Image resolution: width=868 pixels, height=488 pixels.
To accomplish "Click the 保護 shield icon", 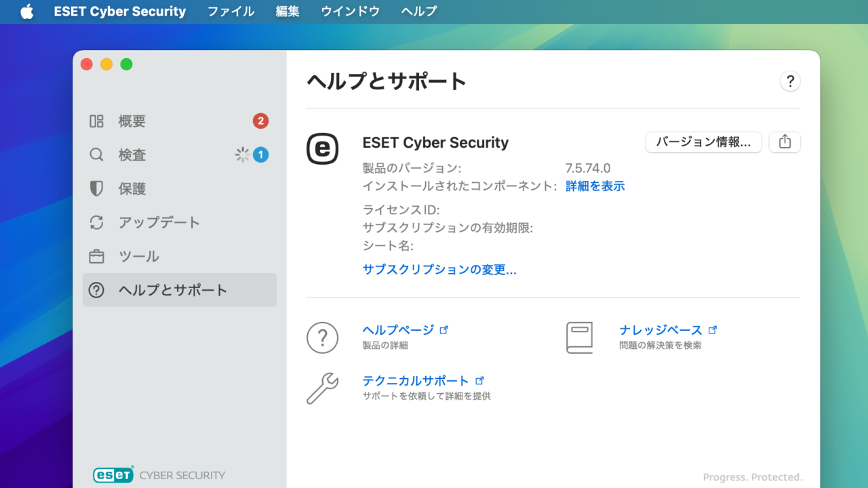I will point(96,189).
